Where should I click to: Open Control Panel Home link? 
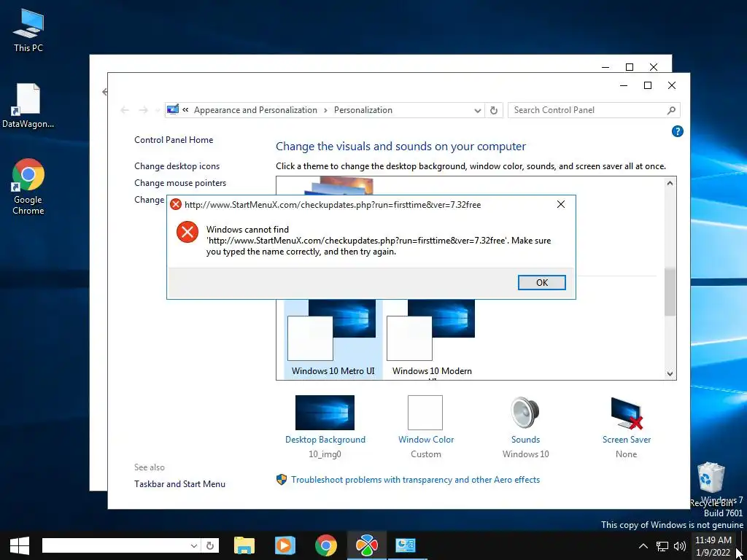(x=174, y=139)
